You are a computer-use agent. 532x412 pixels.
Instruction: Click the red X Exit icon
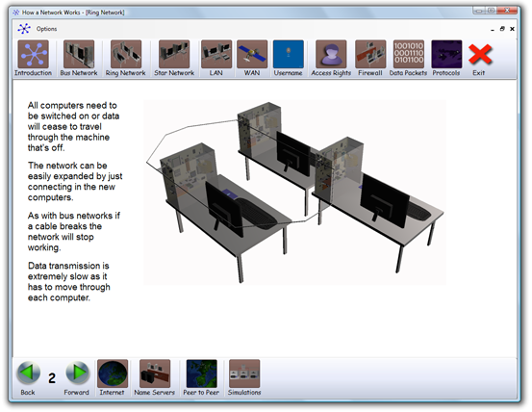point(480,54)
